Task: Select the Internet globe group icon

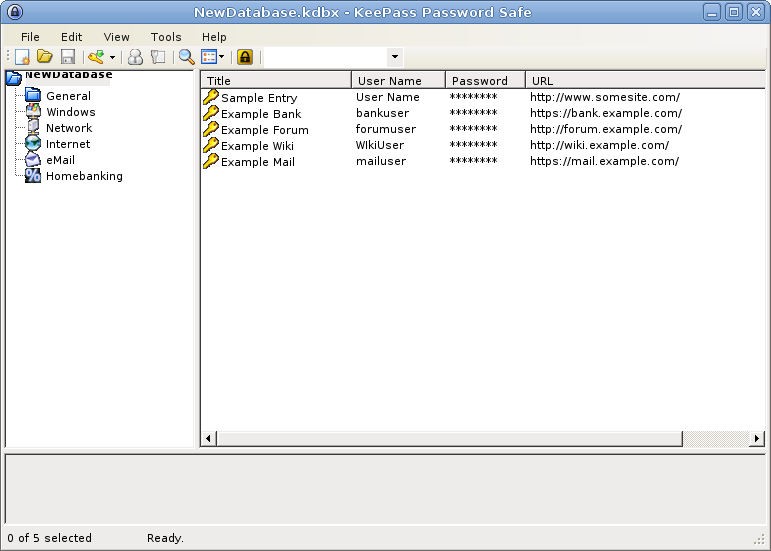Action: (33, 143)
